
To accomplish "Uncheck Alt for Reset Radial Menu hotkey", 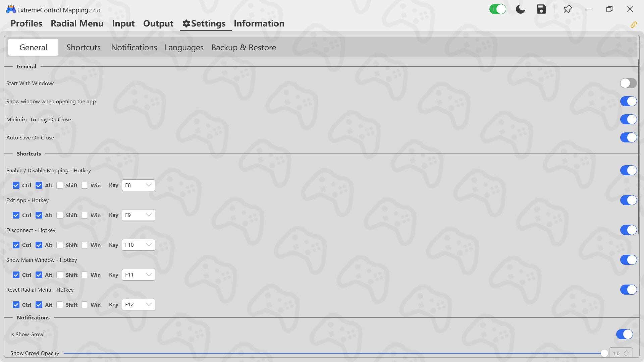I will (x=39, y=305).
